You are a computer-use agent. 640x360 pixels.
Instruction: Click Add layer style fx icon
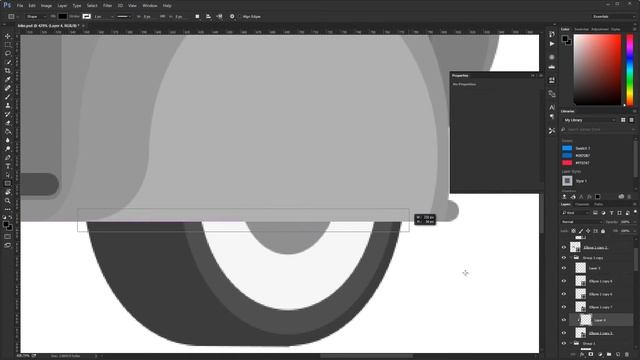coord(582,355)
